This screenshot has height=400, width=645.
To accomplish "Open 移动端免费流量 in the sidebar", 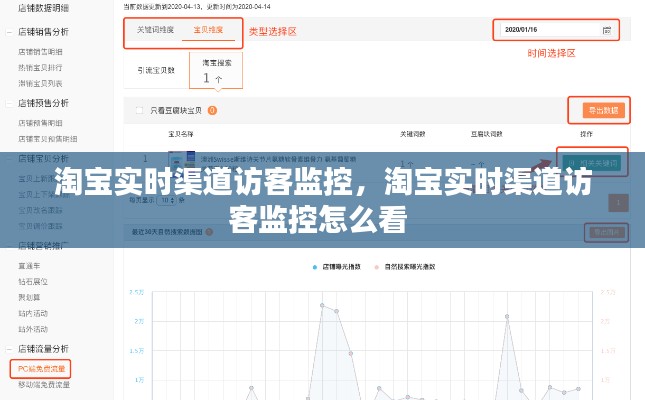I will (x=43, y=384).
